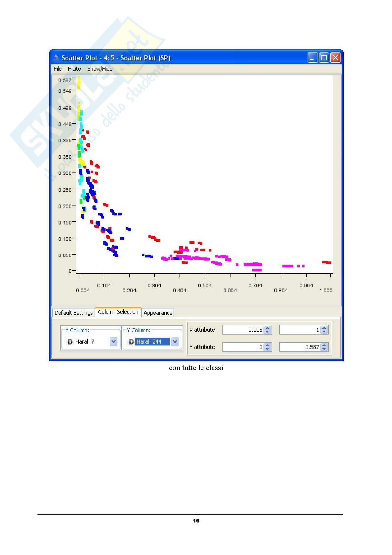Minimize the Scatter Plot window
Image resolution: width=392 pixels, height=555 pixels.
click(x=312, y=58)
